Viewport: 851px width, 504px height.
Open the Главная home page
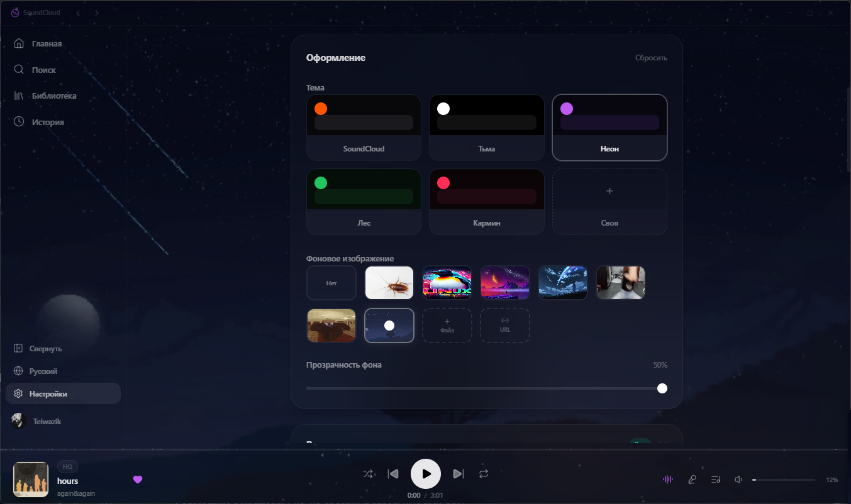click(63, 43)
